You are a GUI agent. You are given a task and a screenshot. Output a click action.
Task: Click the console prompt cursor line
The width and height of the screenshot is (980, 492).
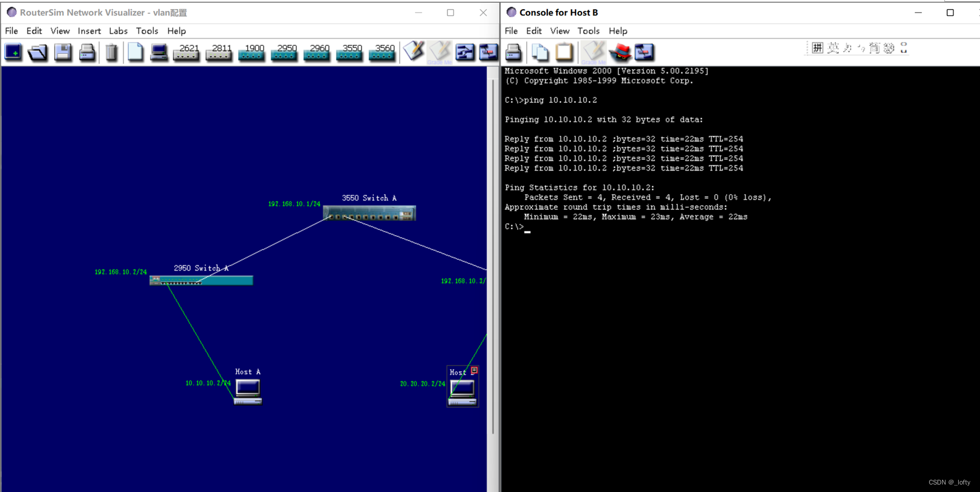pyautogui.click(x=517, y=227)
